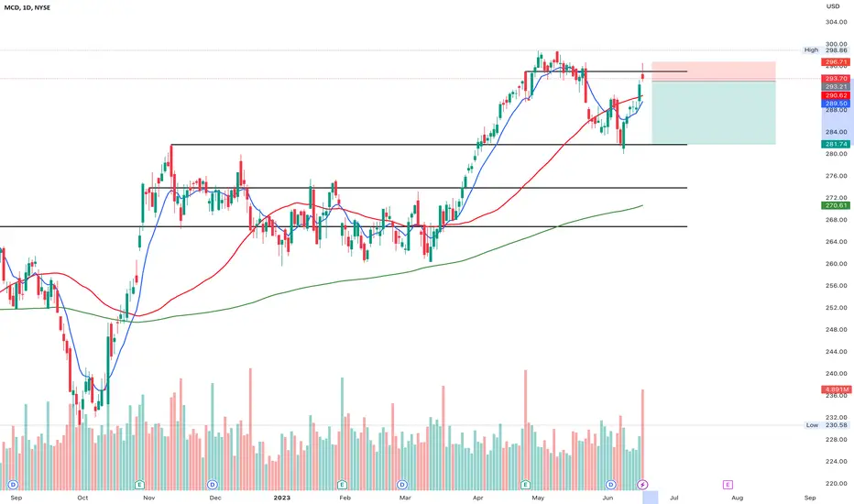Open the February earnings E marker
Image resolution: width=854 pixels, height=504 pixels.
pos(342,485)
